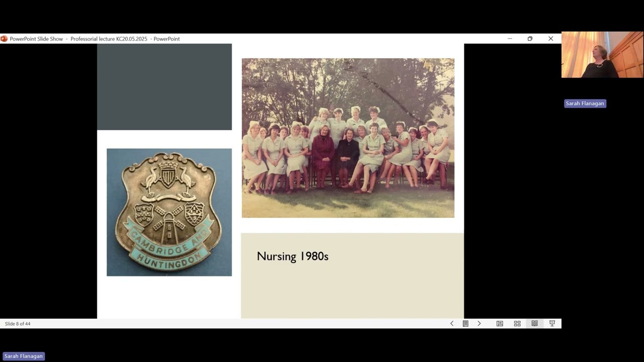Image resolution: width=644 pixels, height=362 pixels.
Task: Click the 'Nursing 1980s' slide title
Action: click(x=292, y=256)
